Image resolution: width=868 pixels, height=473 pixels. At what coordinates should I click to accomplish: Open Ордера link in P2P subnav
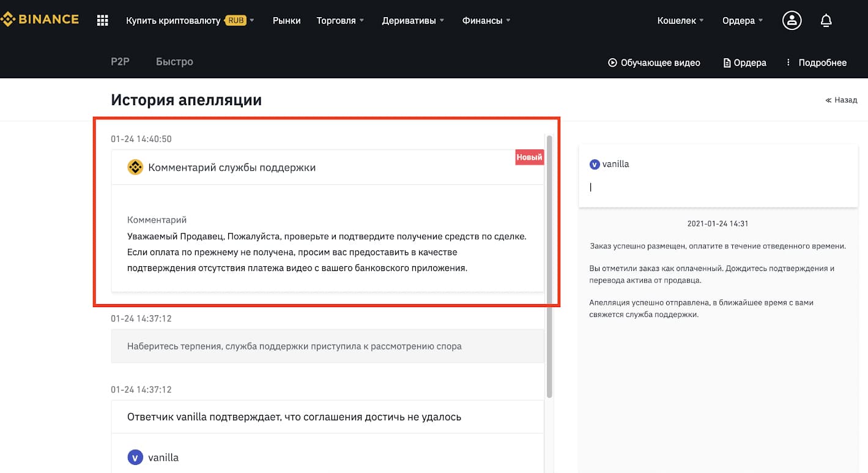[x=744, y=62]
